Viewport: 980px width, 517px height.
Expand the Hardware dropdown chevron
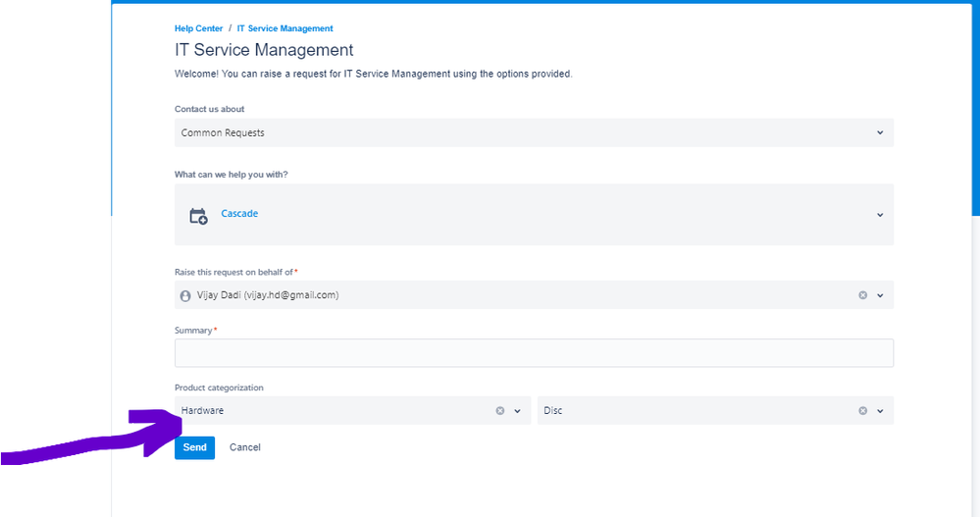[518, 411]
